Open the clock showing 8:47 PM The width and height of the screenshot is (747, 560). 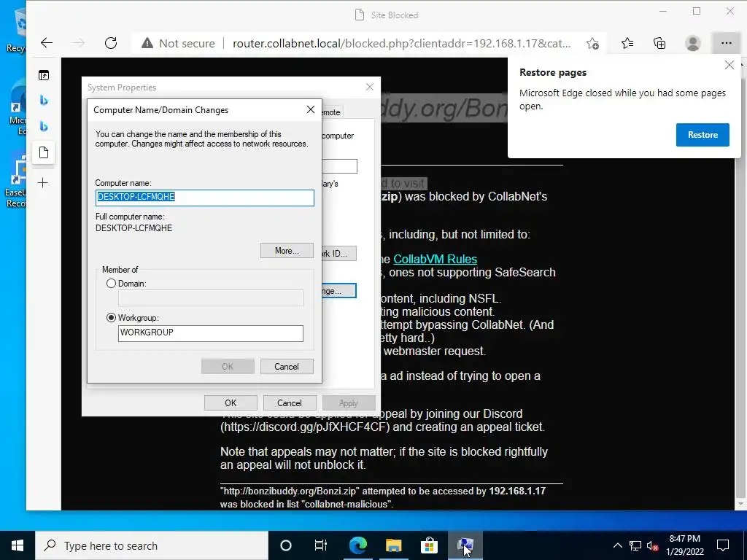(684, 545)
